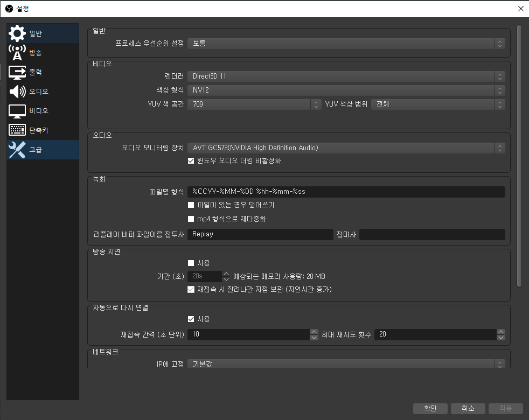The image size is (529, 420).
Task: Open Stream settings via the antenna icon
Action: 17,53
